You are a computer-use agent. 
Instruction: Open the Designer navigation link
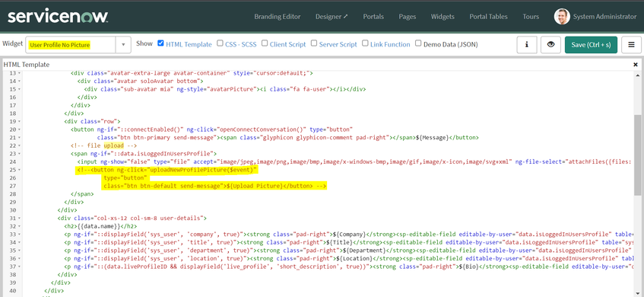(x=332, y=17)
